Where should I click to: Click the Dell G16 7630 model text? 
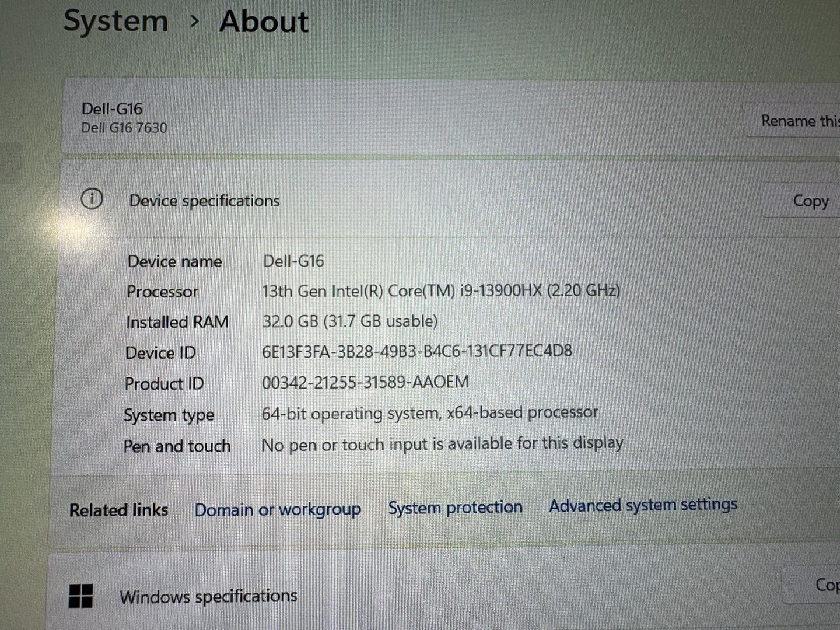pos(124,128)
